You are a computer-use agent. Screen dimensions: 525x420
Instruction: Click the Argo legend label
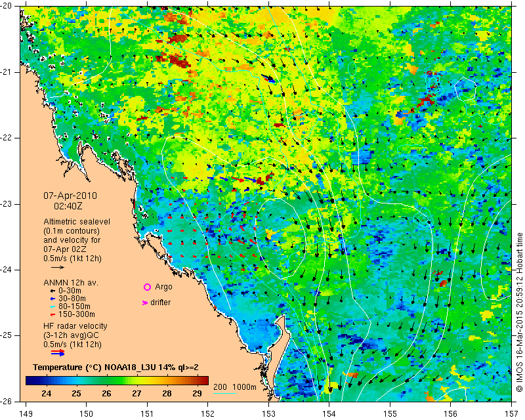pos(163,287)
